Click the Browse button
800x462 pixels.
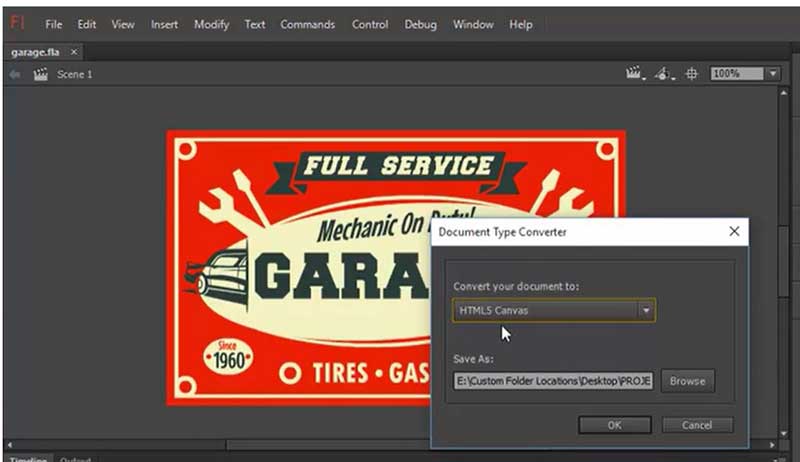(688, 381)
